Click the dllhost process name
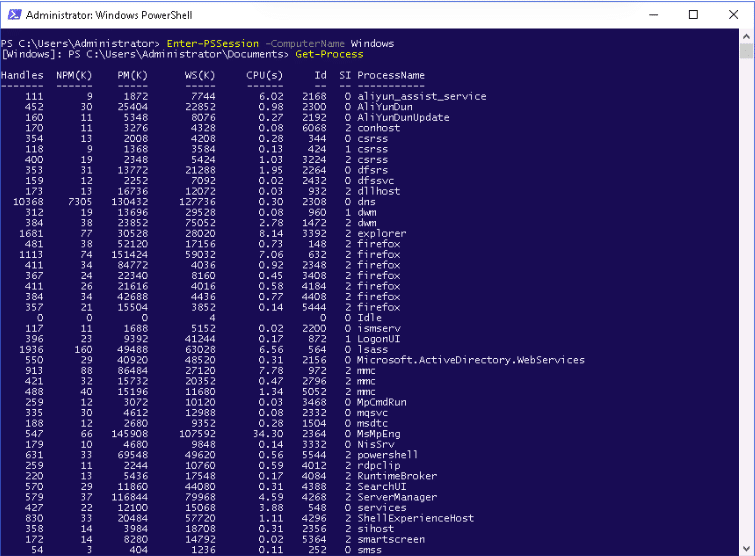The width and height of the screenshot is (755, 556). [x=378, y=191]
